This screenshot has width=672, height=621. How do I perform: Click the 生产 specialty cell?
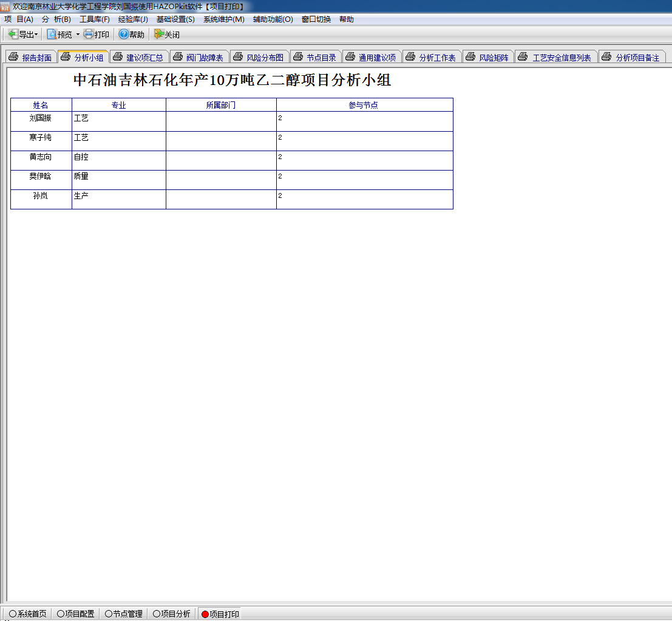coord(119,199)
